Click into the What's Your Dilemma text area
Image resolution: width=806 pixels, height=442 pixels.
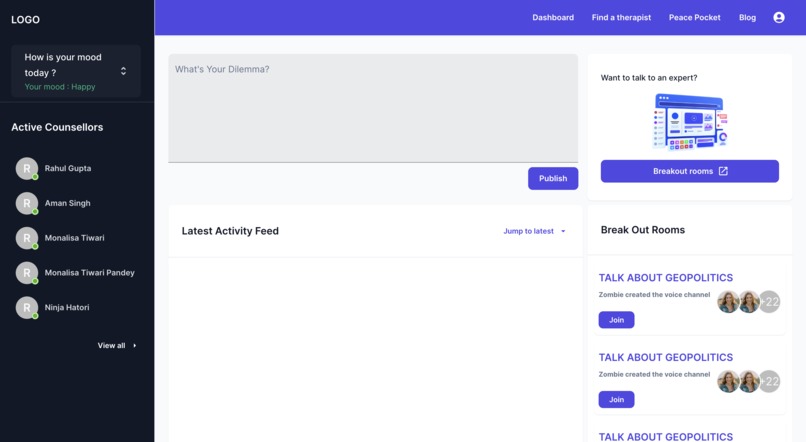(373, 108)
